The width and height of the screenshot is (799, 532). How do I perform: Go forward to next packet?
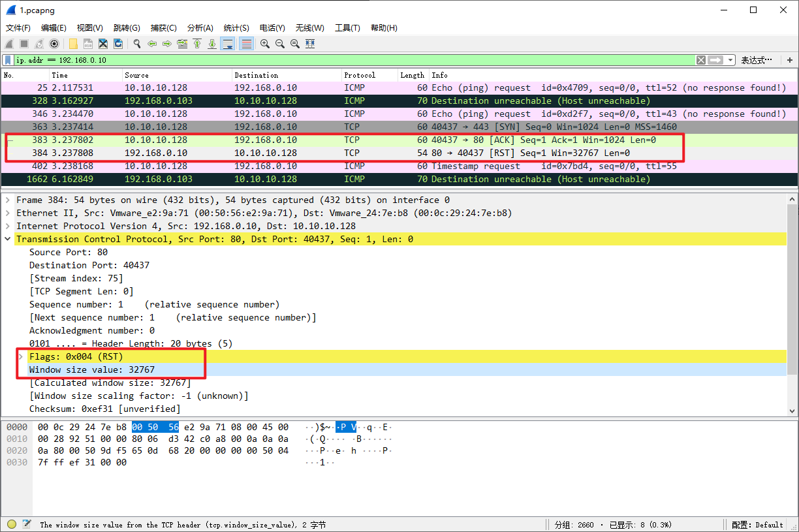coord(167,44)
